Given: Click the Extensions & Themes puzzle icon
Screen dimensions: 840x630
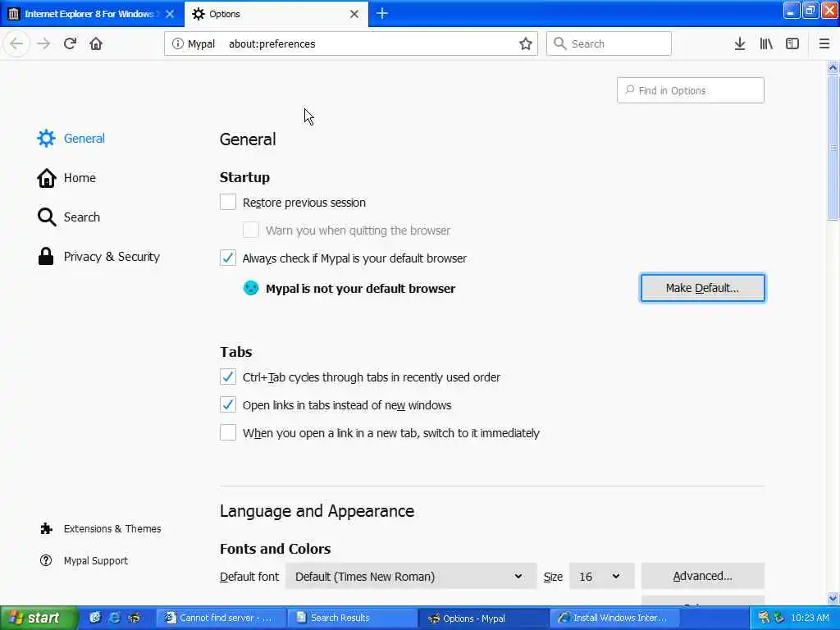Looking at the screenshot, I should coord(46,529).
